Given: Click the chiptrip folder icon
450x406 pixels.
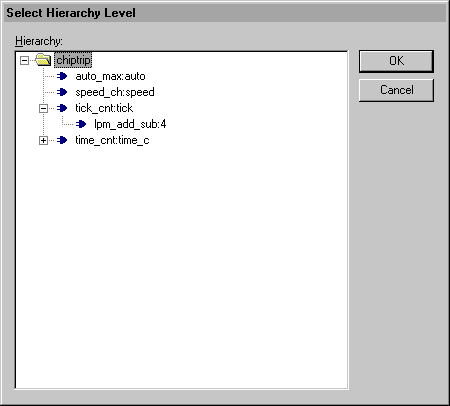Looking at the screenshot, I should [43, 60].
